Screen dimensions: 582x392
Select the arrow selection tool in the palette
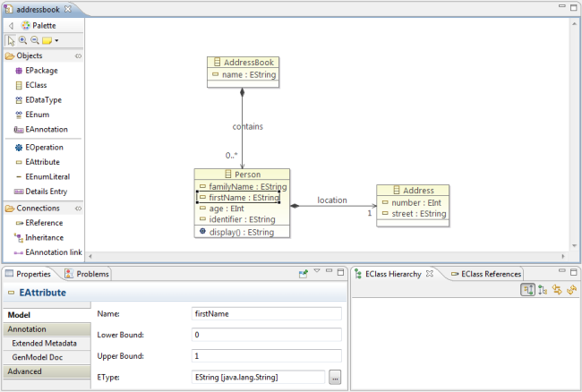[x=11, y=40]
